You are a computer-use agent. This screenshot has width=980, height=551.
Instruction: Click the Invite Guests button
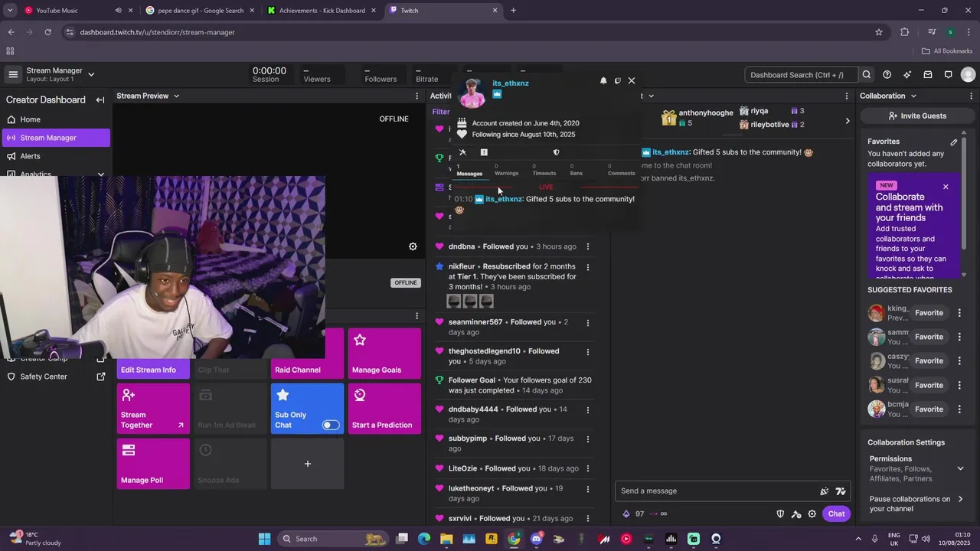pos(917,116)
